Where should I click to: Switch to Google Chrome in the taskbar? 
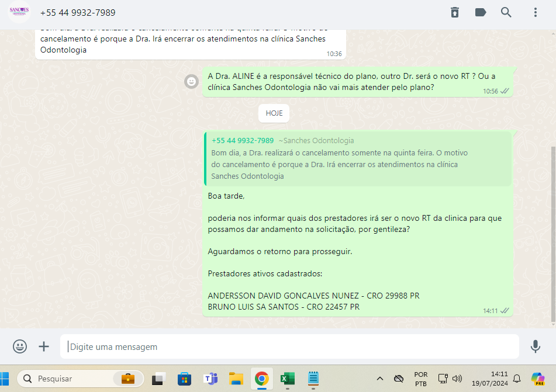point(262,379)
